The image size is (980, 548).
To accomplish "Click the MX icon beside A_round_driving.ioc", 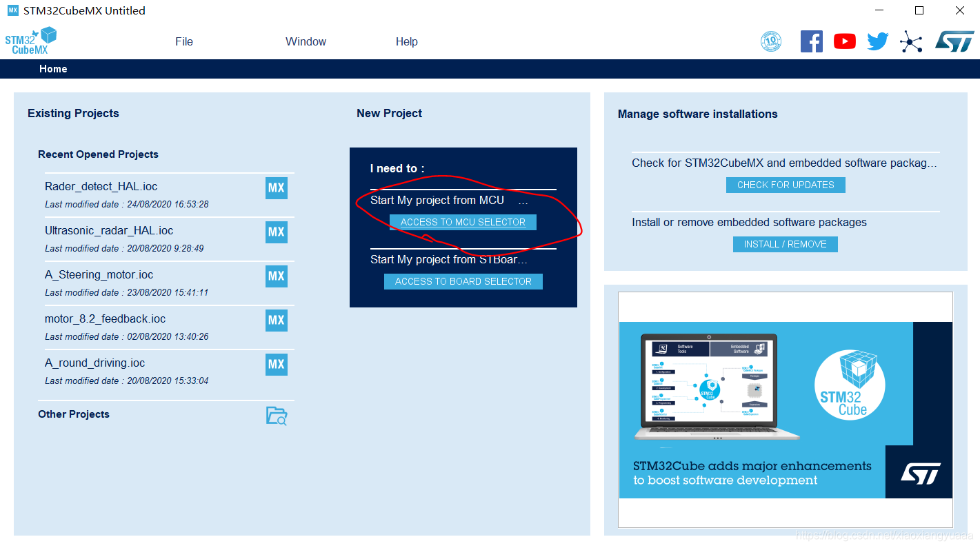I will click(277, 365).
